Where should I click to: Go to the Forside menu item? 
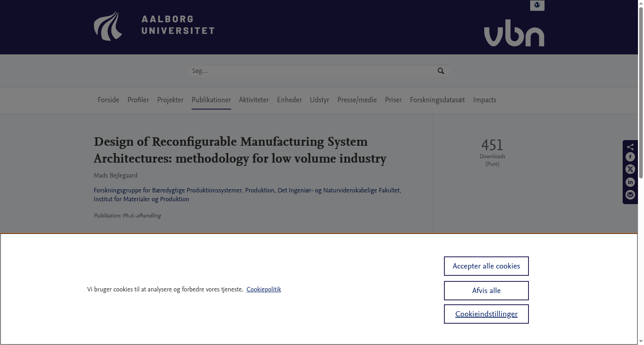[x=109, y=100]
